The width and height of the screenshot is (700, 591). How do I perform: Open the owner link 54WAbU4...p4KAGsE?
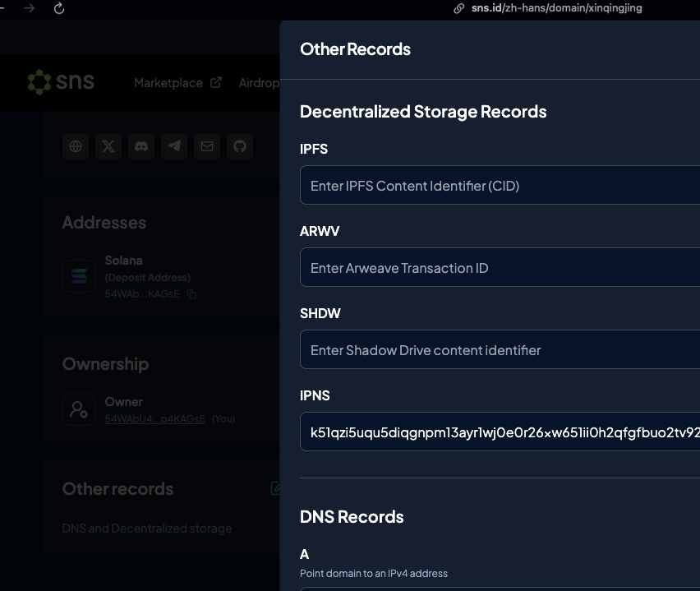(x=155, y=419)
